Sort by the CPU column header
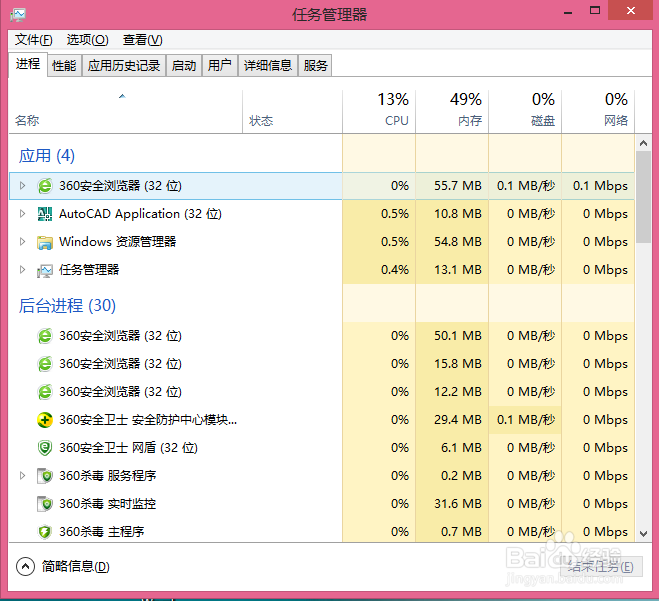The width and height of the screenshot is (659, 601). coord(379,111)
